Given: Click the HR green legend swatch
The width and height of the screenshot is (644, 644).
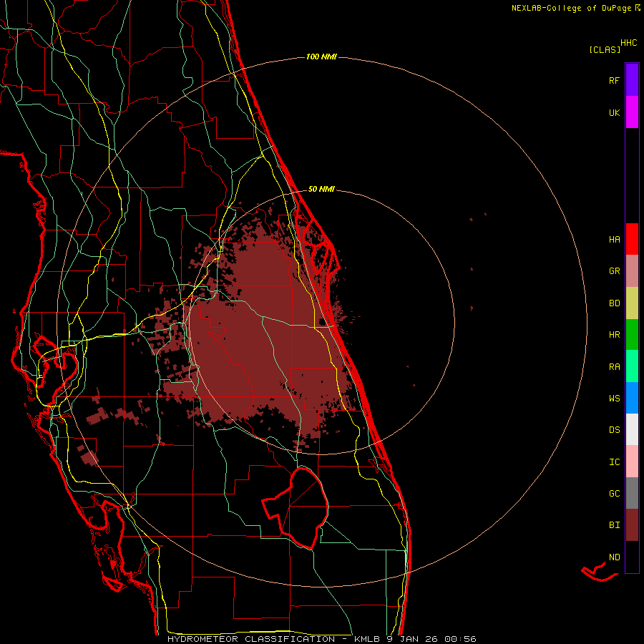Looking at the screenshot, I should pyautogui.click(x=632, y=335).
